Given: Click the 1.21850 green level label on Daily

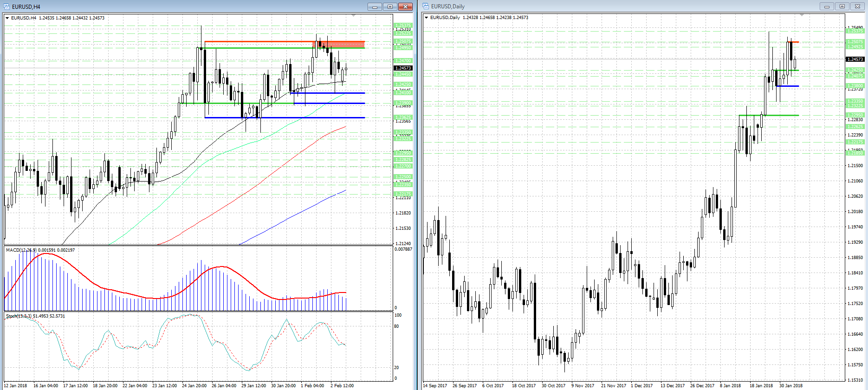Looking at the screenshot, I should (855, 153).
